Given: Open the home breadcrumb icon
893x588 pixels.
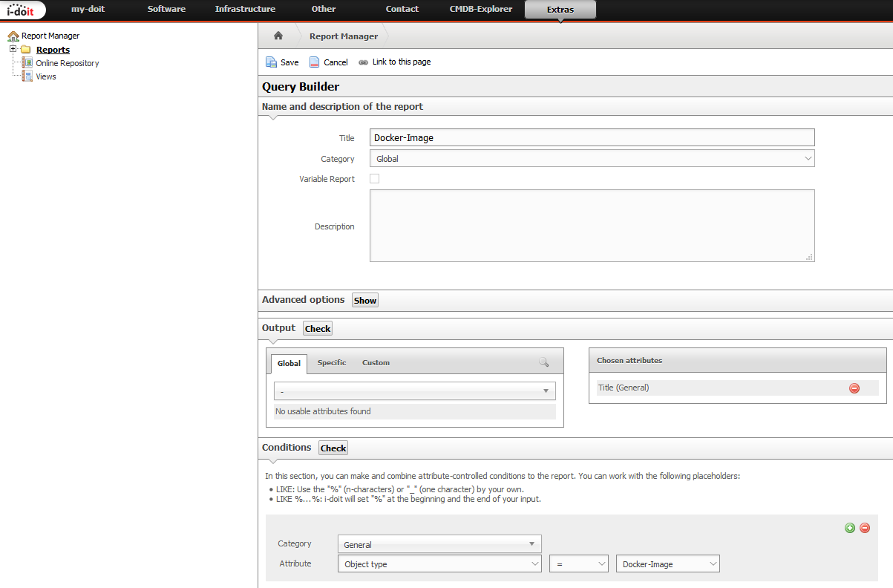Looking at the screenshot, I should click(278, 36).
